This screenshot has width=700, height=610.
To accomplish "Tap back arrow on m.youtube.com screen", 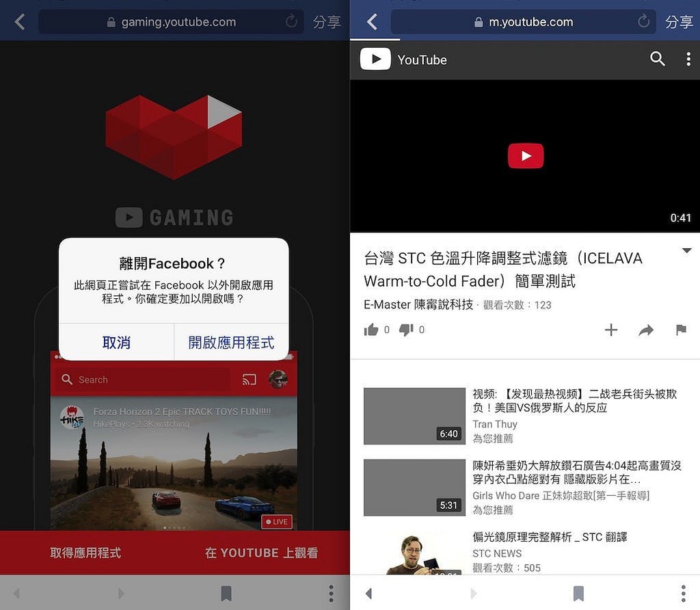I will 373,21.
